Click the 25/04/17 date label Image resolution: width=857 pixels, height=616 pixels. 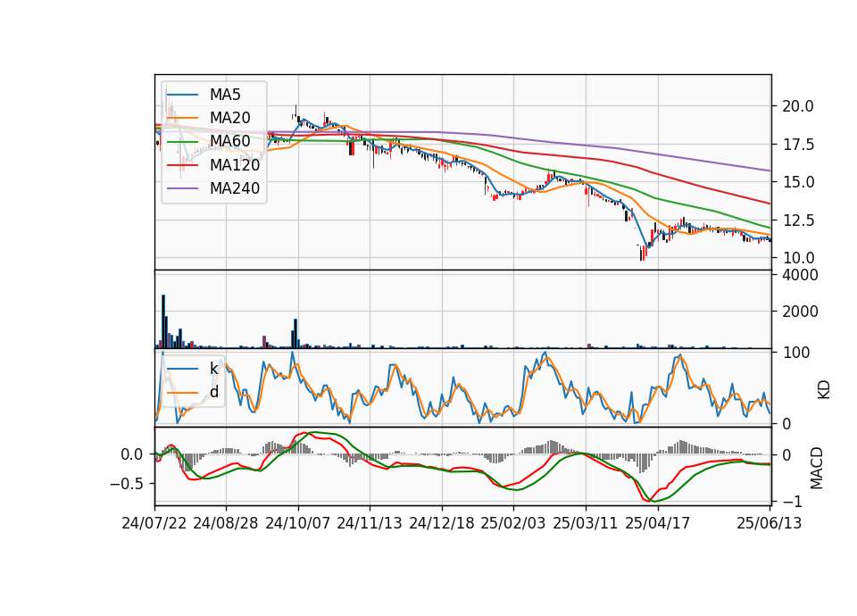point(658,523)
